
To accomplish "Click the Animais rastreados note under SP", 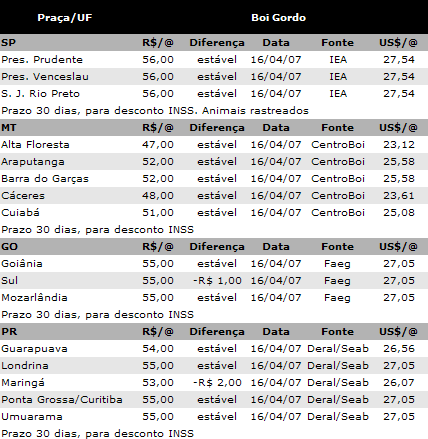I will pos(255,111).
